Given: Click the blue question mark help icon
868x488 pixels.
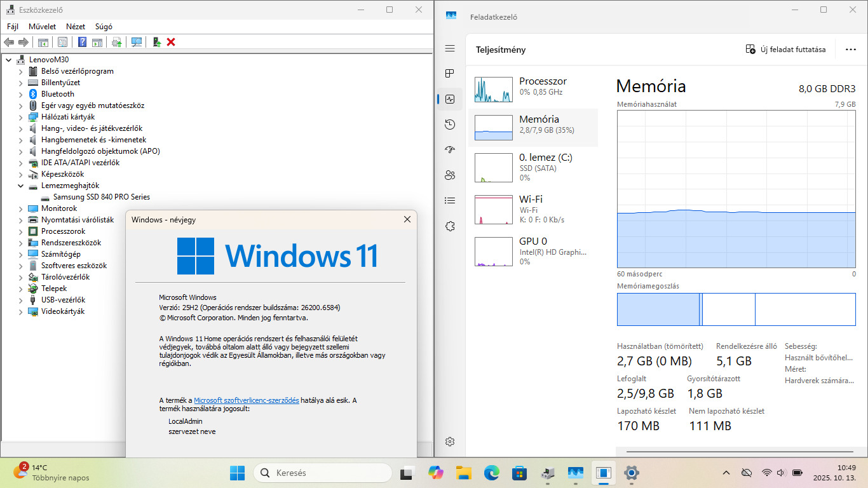Looking at the screenshot, I should (82, 42).
